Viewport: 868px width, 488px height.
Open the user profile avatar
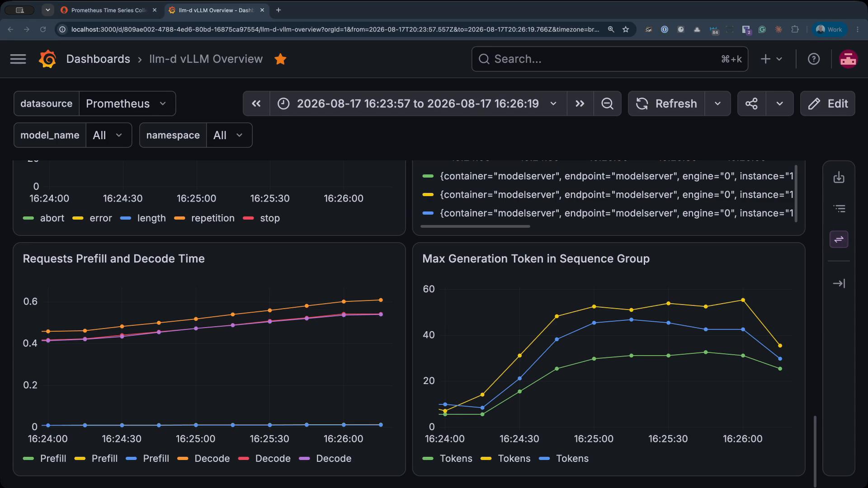click(x=848, y=59)
